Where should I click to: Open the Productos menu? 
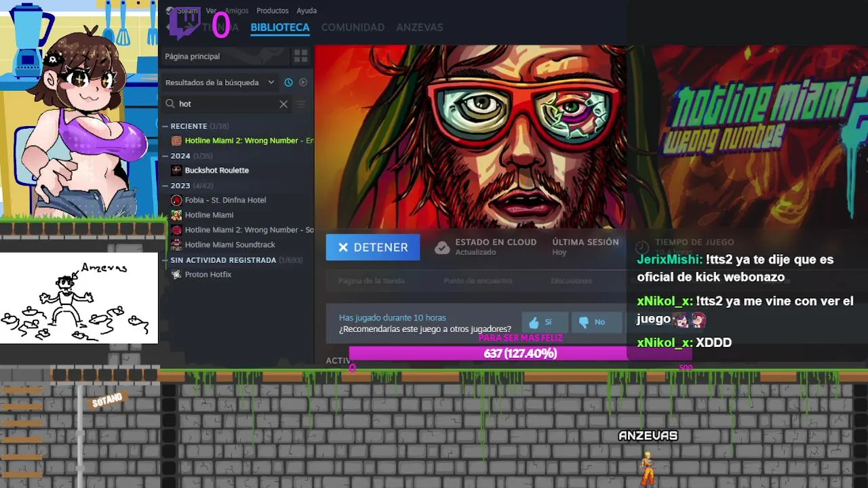point(273,11)
